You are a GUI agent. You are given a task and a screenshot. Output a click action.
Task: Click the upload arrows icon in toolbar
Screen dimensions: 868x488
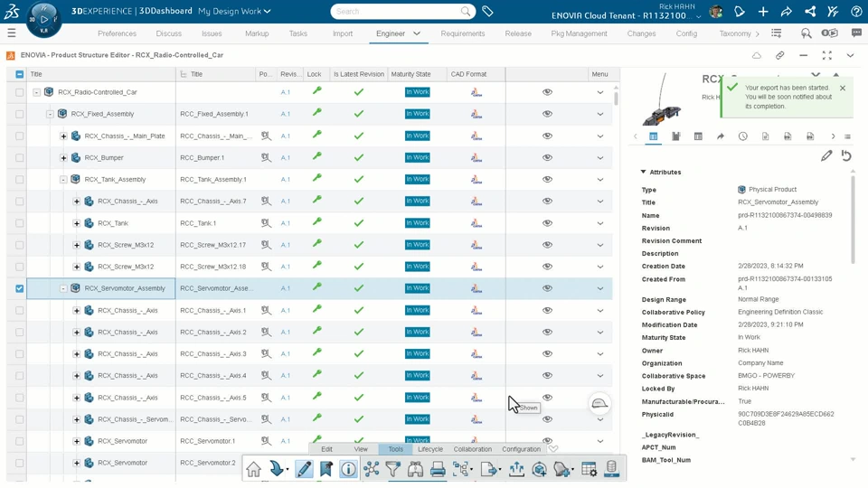pyautogui.click(x=516, y=469)
